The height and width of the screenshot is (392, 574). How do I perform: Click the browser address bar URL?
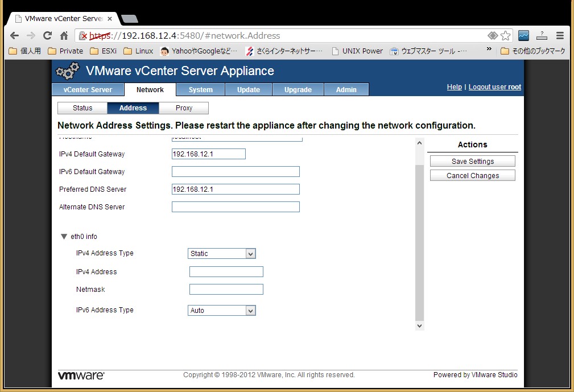point(184,35)
